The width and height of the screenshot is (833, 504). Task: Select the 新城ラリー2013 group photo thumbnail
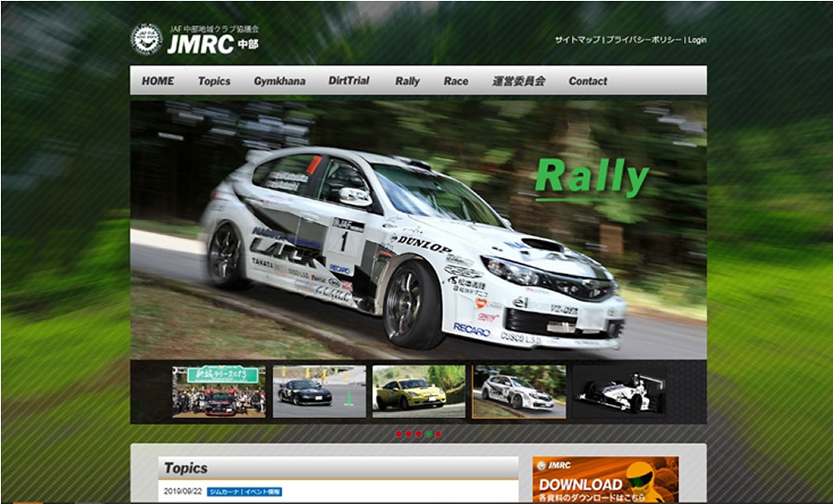219,392
